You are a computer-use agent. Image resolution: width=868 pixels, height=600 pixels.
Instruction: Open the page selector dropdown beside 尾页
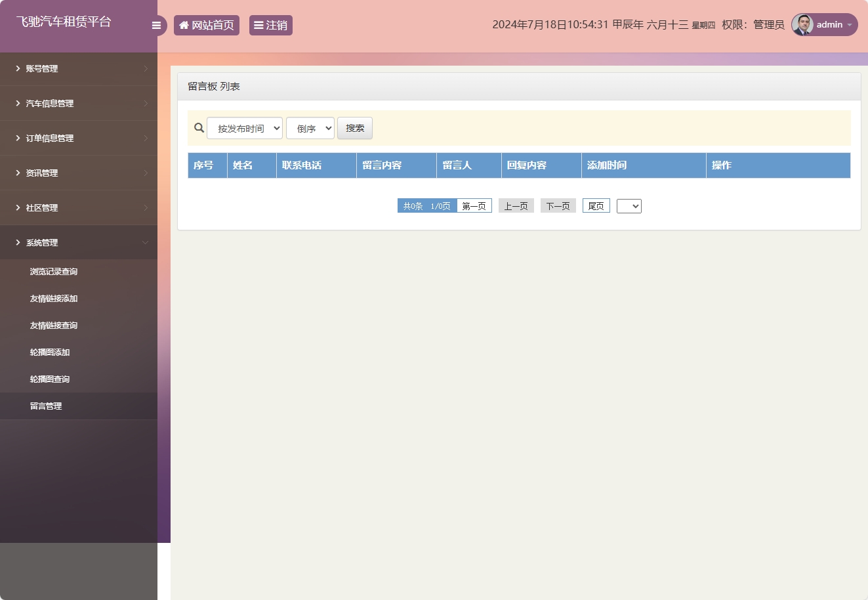point(629,205)
